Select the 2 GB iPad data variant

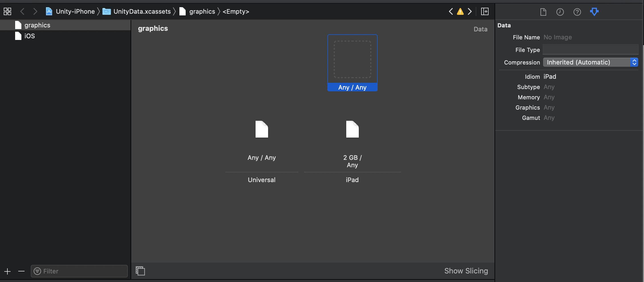352,130
